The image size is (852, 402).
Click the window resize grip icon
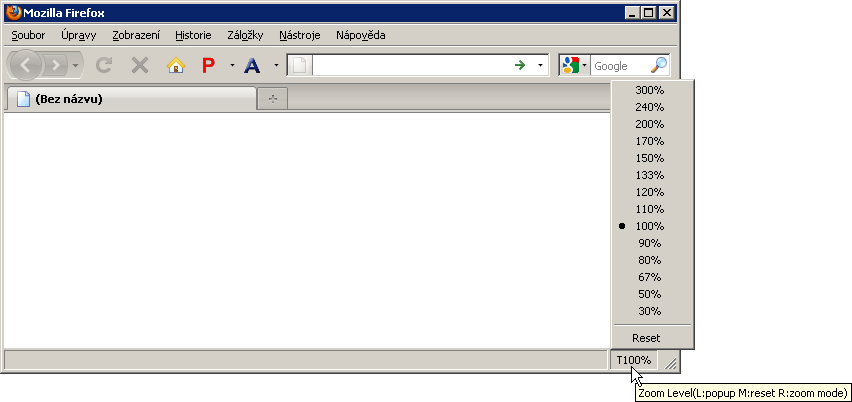(x=670, y=363)
